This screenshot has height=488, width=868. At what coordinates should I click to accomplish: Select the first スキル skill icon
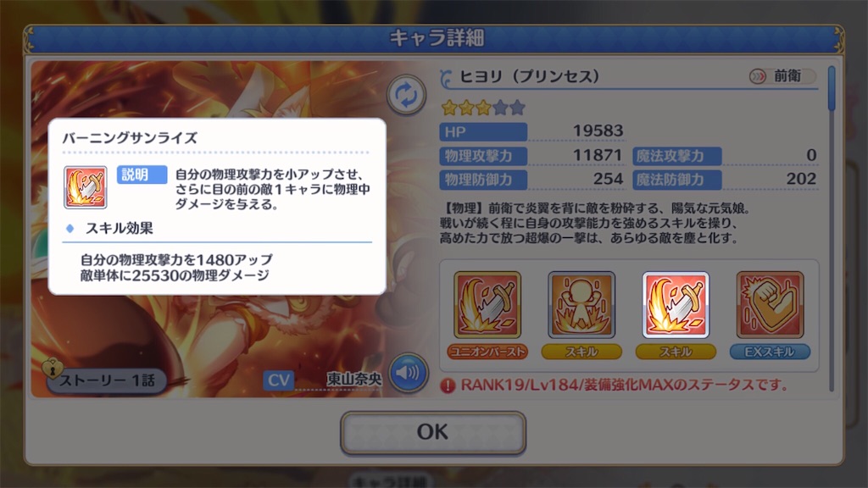coord(581,304)
